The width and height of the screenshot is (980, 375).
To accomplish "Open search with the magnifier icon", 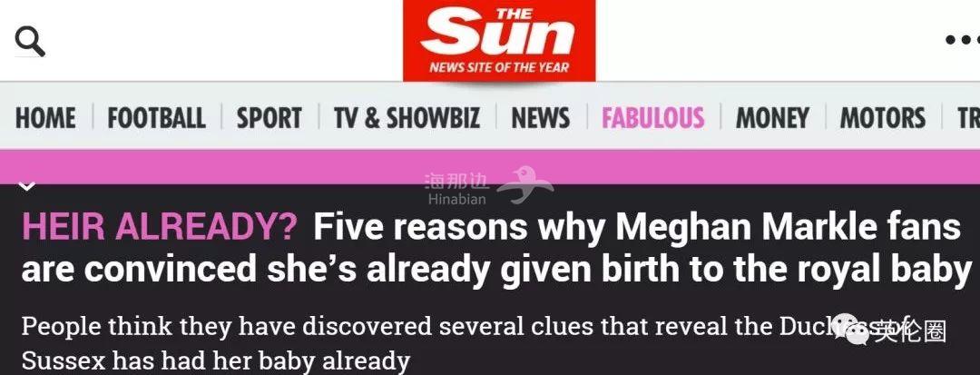I will click(29, 41).
